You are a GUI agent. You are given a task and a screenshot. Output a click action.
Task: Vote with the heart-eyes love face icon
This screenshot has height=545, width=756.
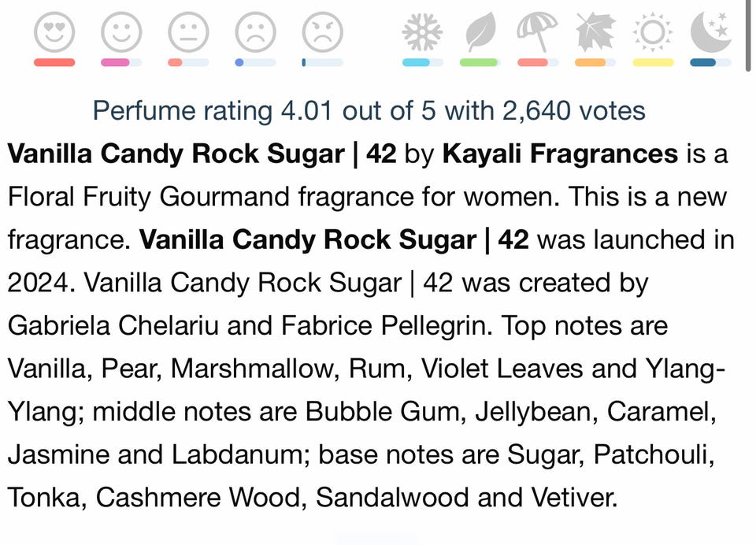point(54,32)
